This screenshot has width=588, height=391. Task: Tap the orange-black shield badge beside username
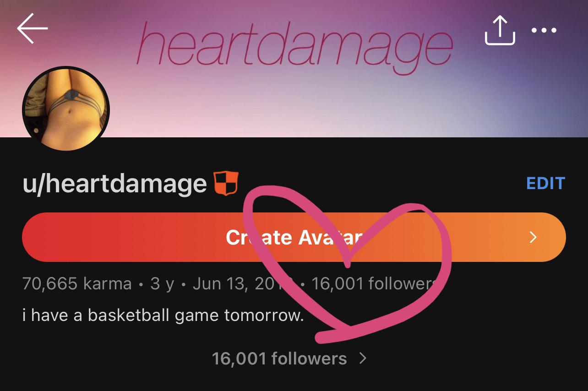(226, 183)
